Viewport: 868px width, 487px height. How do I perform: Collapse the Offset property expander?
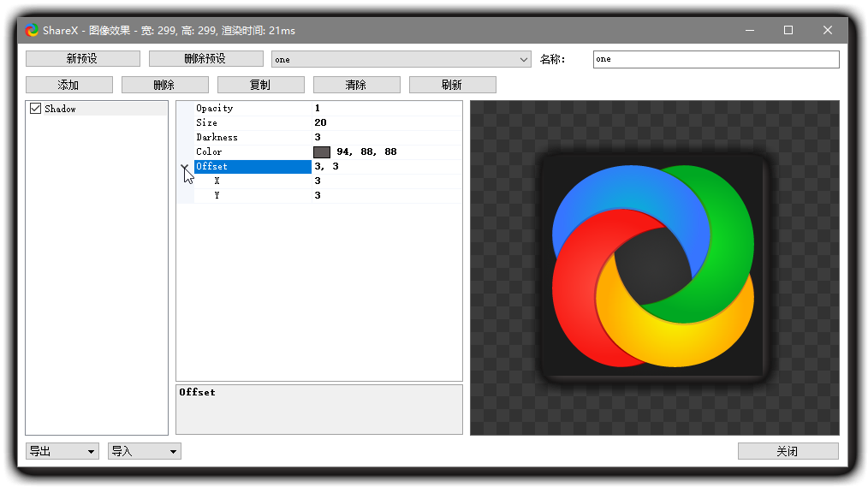pyautogui.click(x=185, y=166)
